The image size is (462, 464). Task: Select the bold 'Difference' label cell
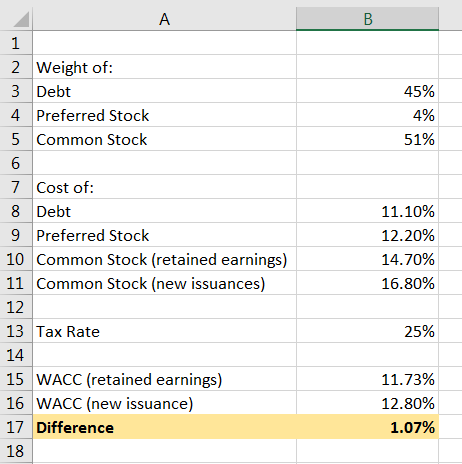point(164,427)
